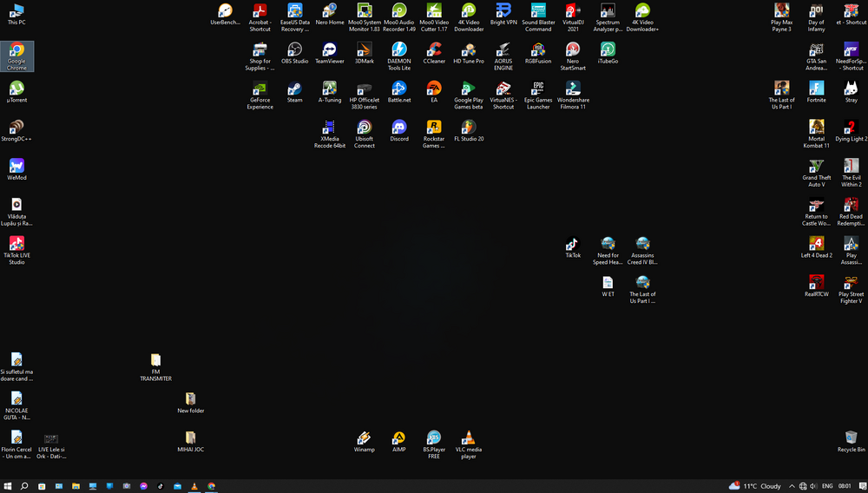Image resolution: width=868 pixels, height=493 pixels.
Task: Select the Dying Light 2 shortcut
Action: tap(851, 130)
